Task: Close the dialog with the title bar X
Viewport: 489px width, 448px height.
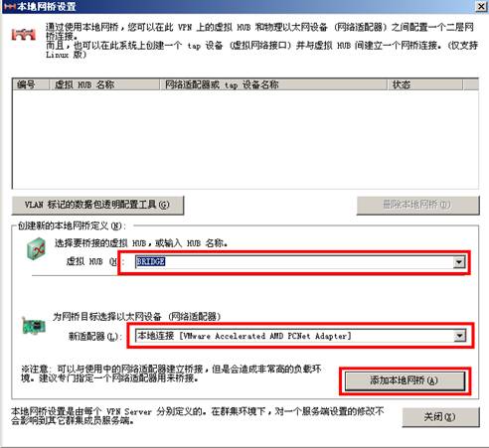Action: 481,6
